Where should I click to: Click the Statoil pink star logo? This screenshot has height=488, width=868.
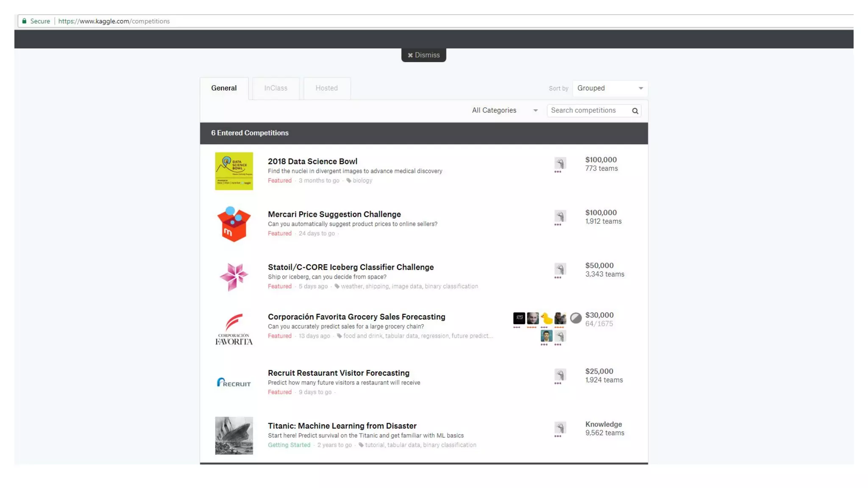point(234,277)
